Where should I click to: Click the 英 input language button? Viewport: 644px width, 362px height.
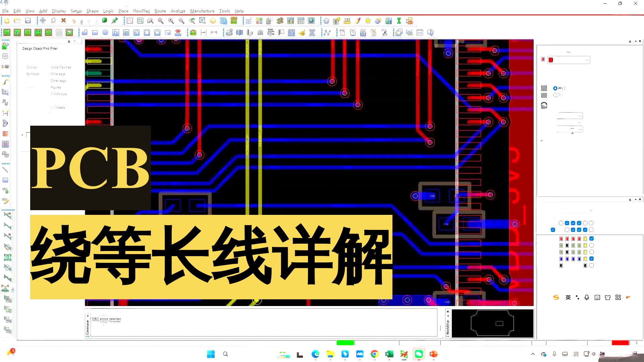click(x=568, y=297)
